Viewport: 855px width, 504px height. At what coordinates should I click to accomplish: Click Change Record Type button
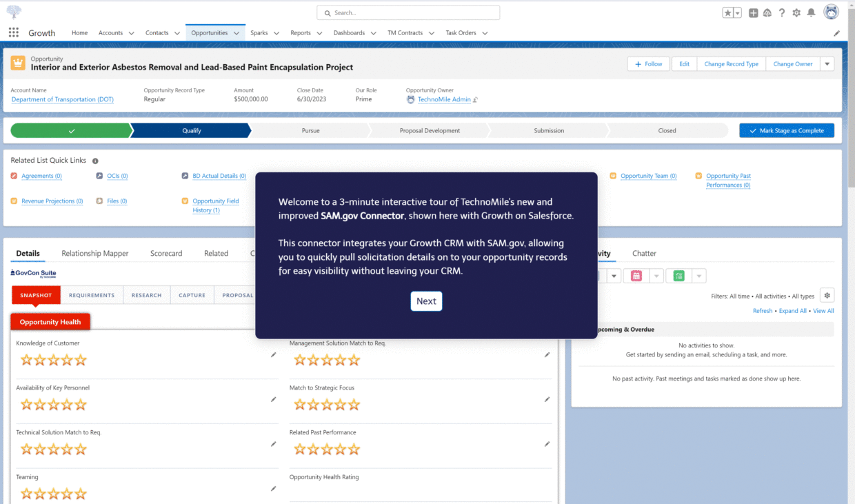click(x=732, y=63)
